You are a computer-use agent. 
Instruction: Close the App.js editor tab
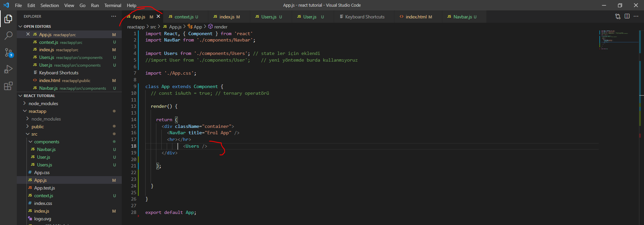point(158,16)
